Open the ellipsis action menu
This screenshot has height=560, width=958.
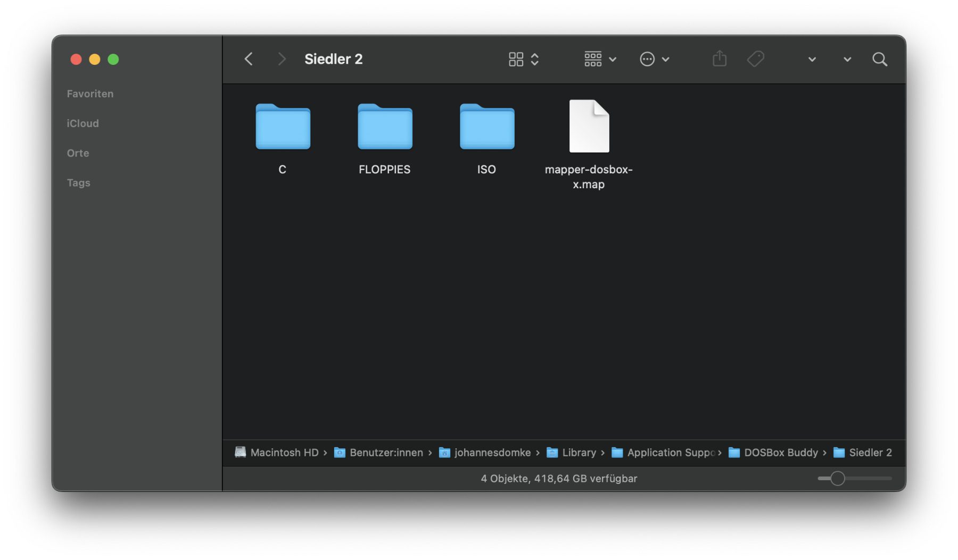(654, 59)
